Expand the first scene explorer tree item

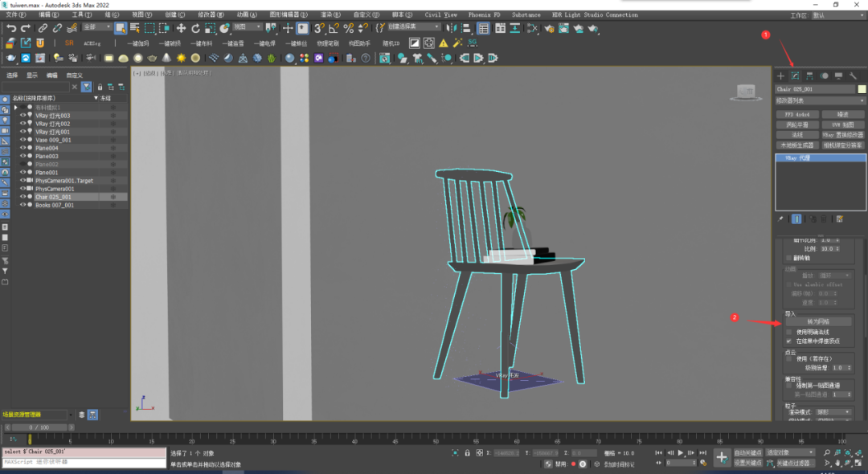[16, 107]
